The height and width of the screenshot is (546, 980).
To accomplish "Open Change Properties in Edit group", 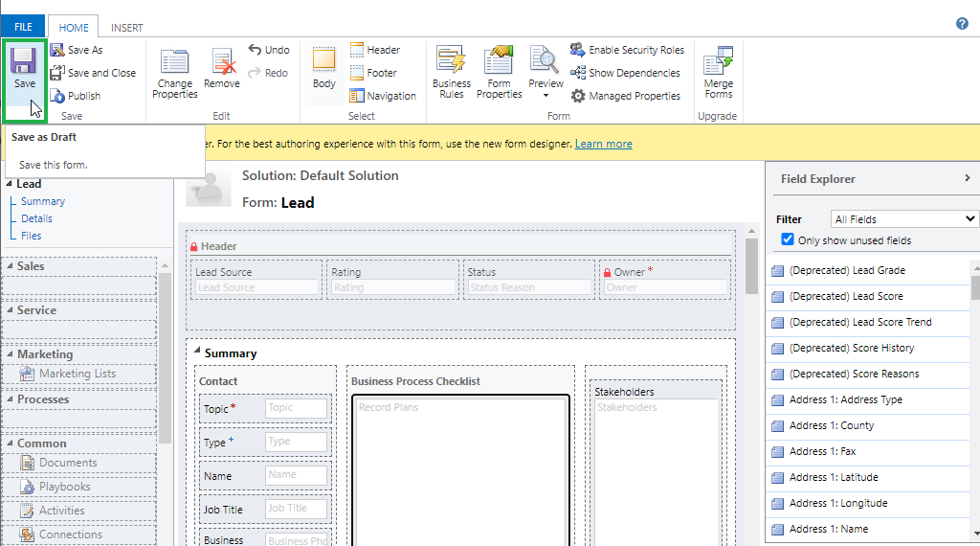I will [175, 63].
